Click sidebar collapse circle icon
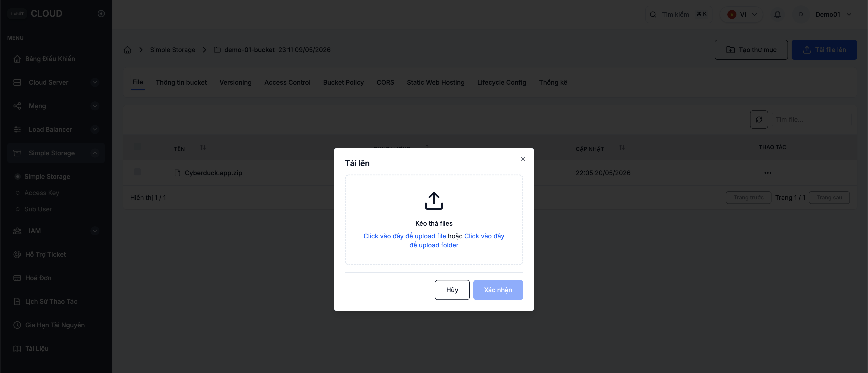This screenshot has height=373, width=868. pos(101,14)
